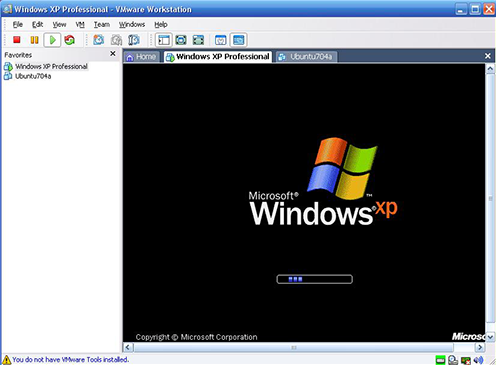Click the sound device speaker status icon
The image size is (496, 365).
click(x=478, y=360)
